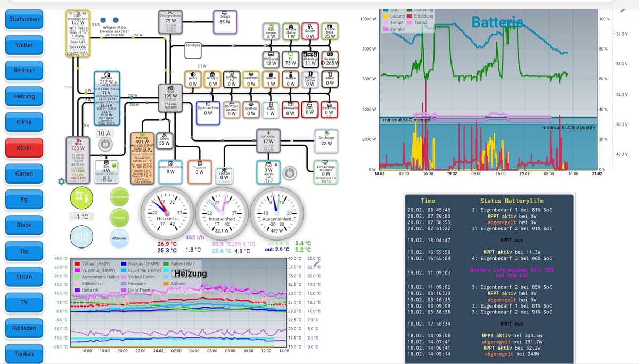
Task: Open the Rechner page
Action: coord(24,70)
